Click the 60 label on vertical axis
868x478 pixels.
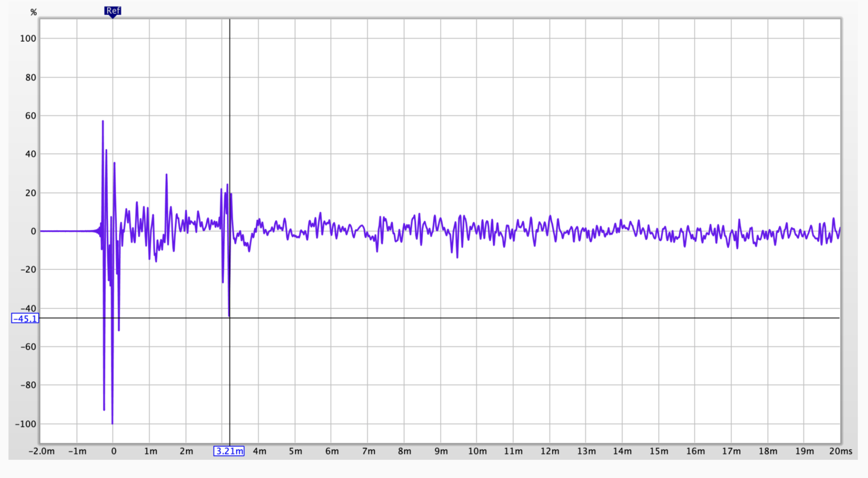click(31, 116)
